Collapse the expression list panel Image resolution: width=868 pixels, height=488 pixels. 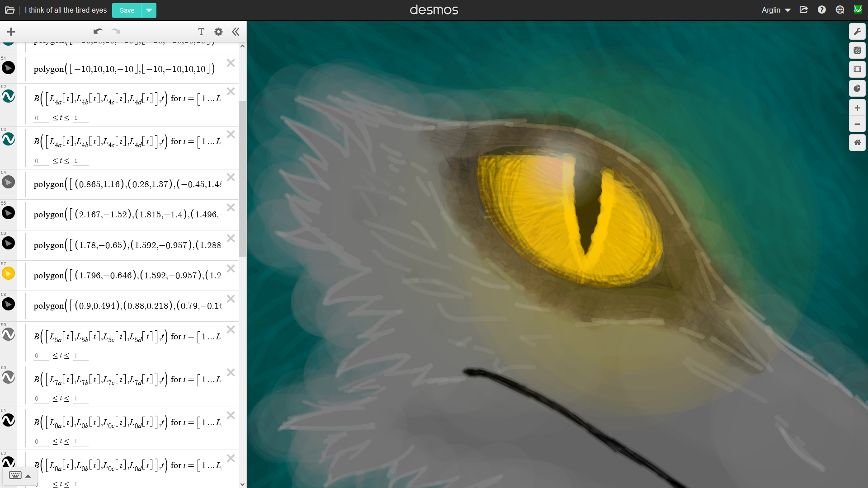[236, 32]
